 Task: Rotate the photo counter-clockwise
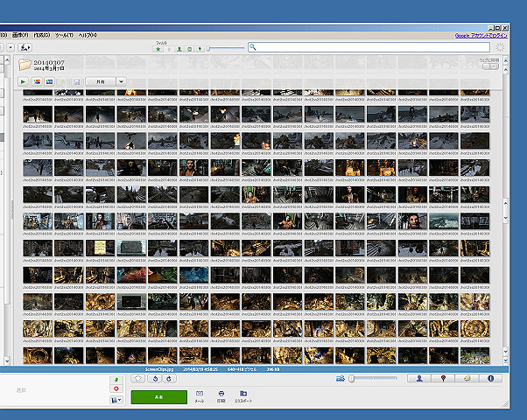click(155, 379)
